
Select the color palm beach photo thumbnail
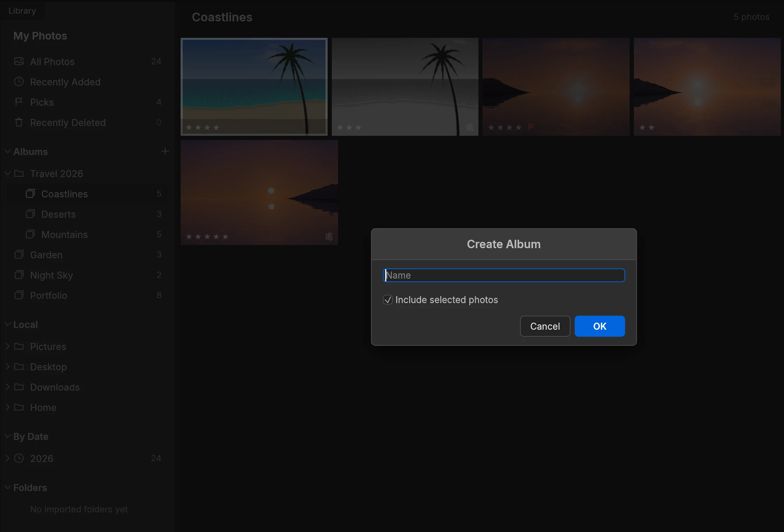pos(254,87)
